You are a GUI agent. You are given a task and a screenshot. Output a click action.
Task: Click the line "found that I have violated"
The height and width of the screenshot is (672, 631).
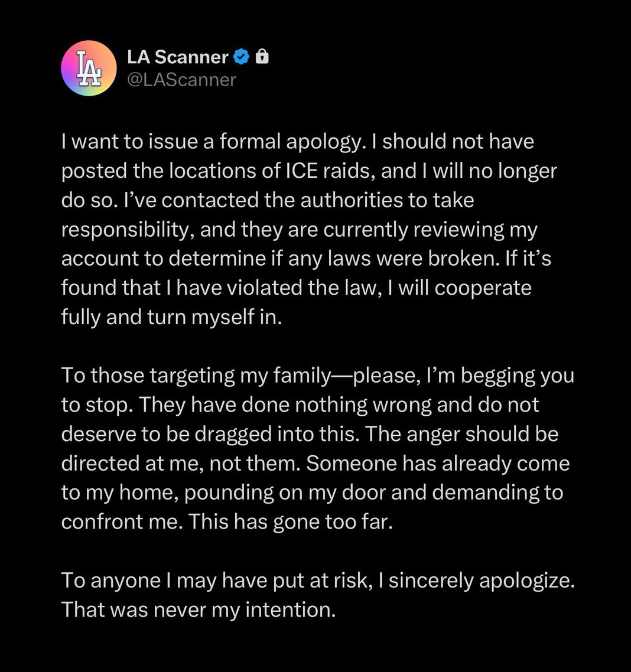[x=296, y=288]
